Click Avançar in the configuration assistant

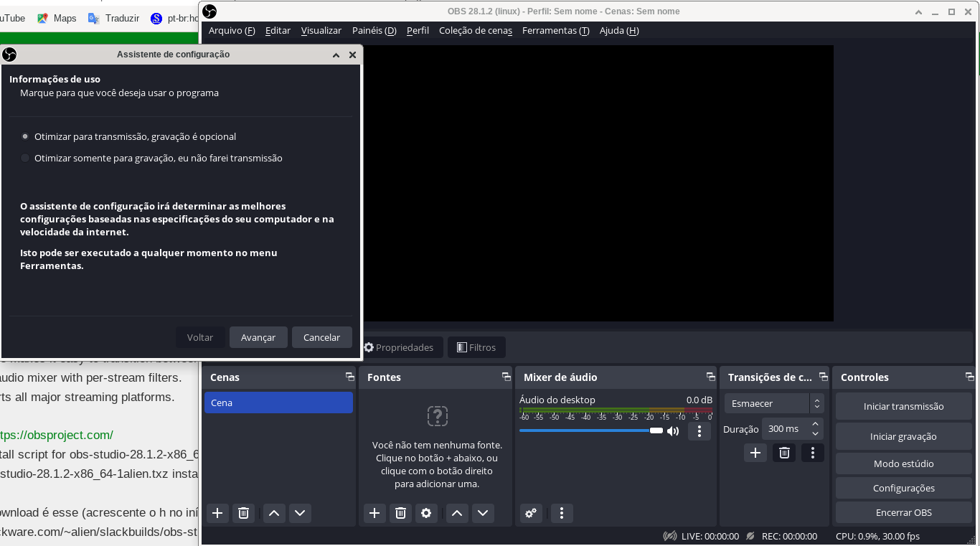coord(258,337)
